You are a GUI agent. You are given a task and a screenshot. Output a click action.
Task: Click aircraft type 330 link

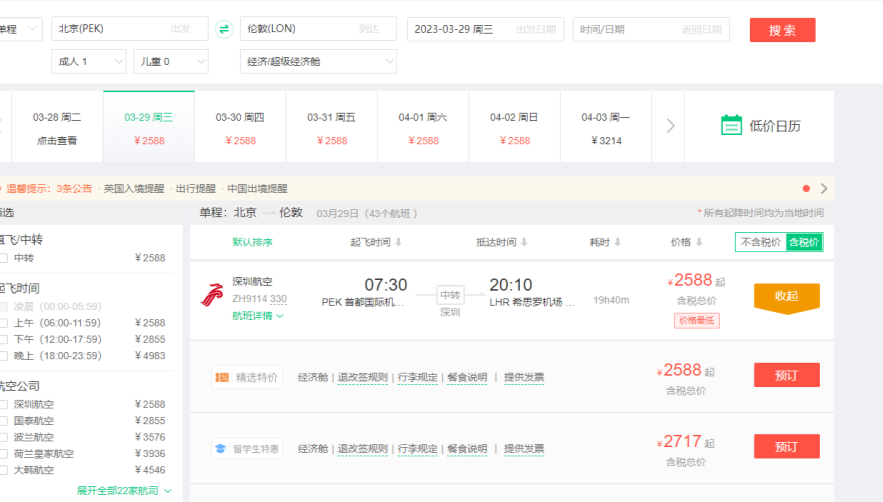pos(278,299)
